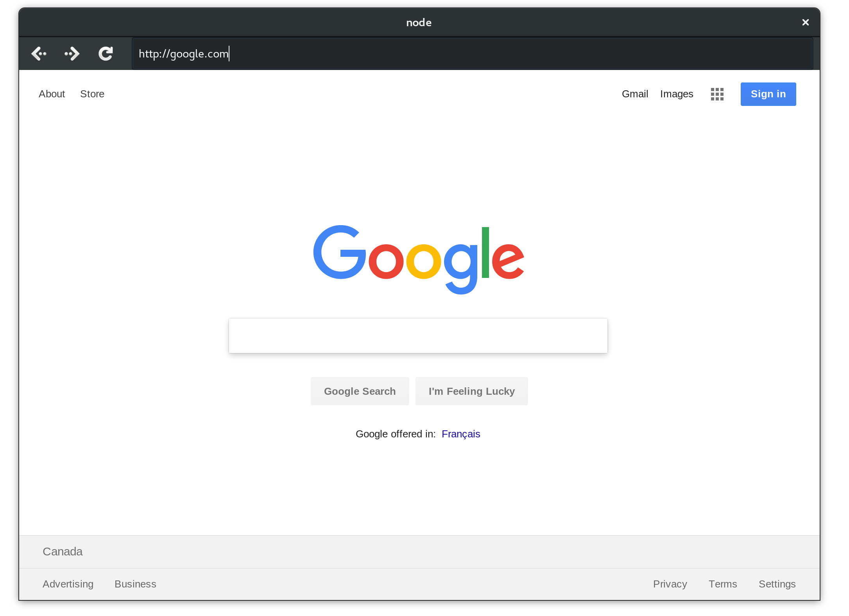Click the forward navigation arrow icon
The width and height of the screenshot is (849, 616).
click(x=72, y=54)
